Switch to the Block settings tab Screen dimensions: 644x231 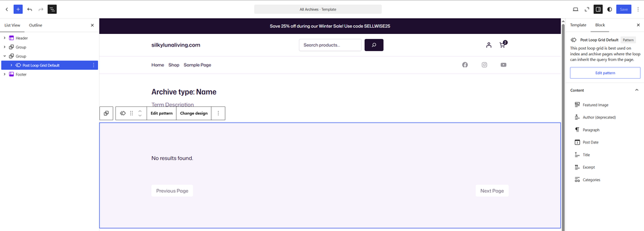point(600,25)
